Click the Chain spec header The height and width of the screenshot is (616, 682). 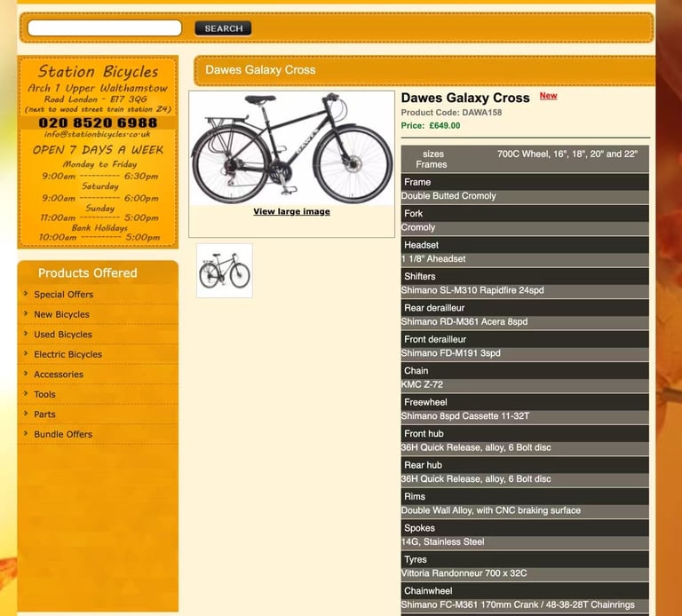point(525,371)
